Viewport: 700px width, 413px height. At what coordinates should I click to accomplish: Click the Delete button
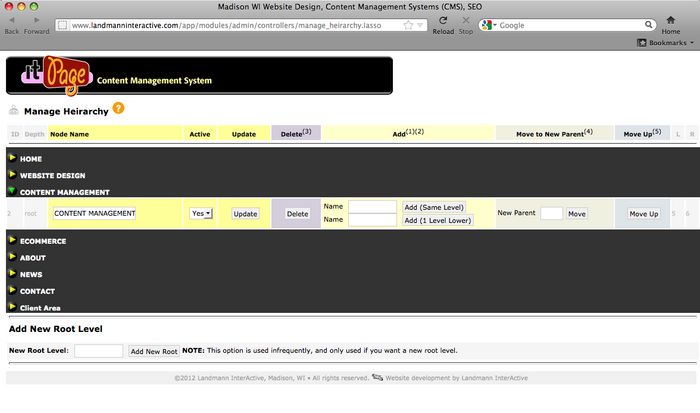tap(297, 213)
